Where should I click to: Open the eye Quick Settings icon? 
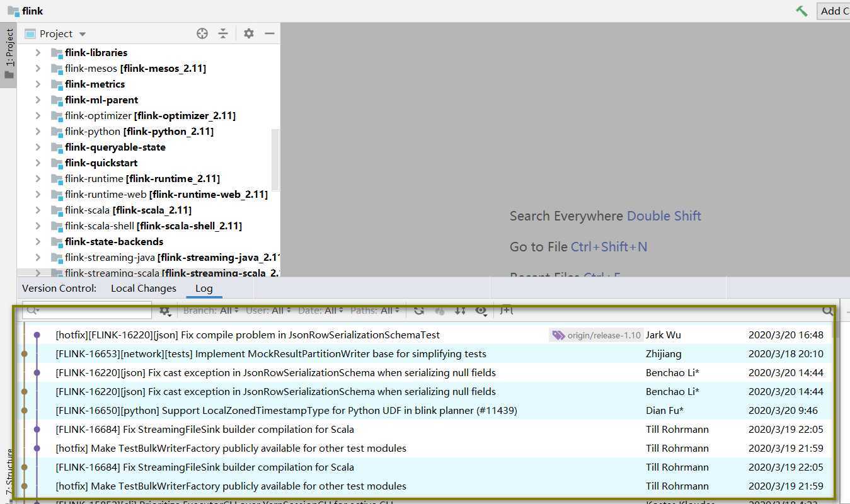click(481, 310)
